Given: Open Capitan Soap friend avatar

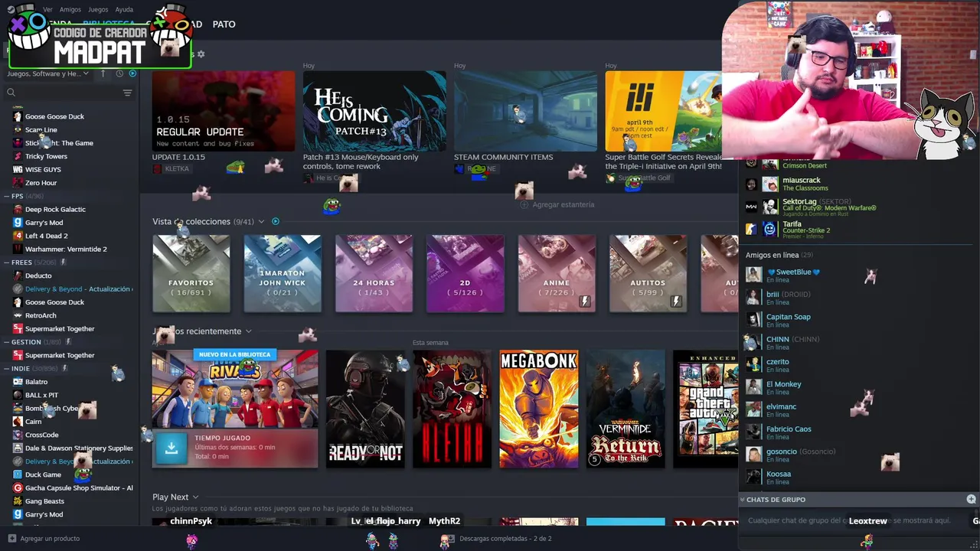Looking at the screenshot, I should click(754, 320).
